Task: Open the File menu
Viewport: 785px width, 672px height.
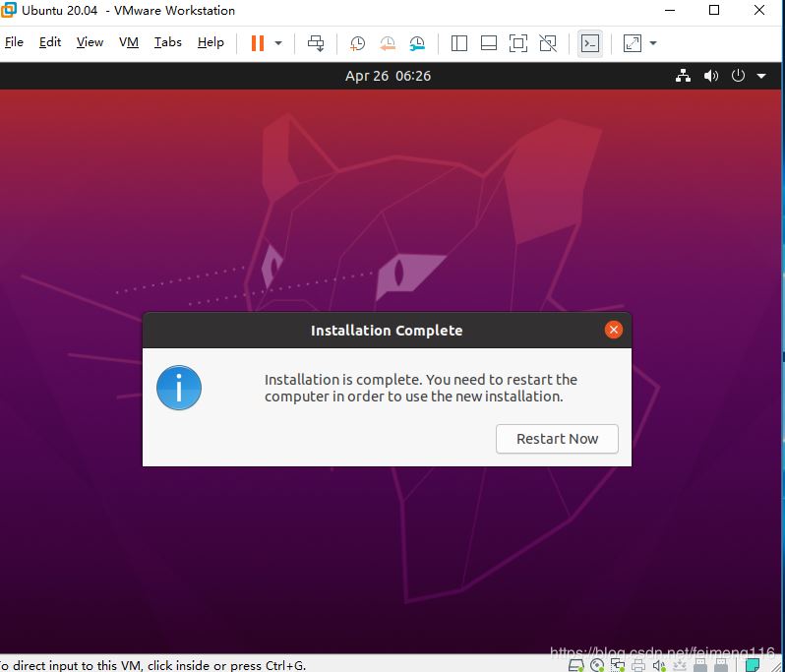Action: coord(14,42)
